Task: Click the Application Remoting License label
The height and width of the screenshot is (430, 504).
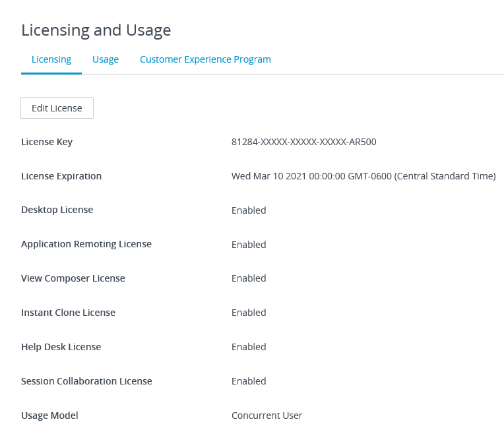Action: click(x=86, y=244)
